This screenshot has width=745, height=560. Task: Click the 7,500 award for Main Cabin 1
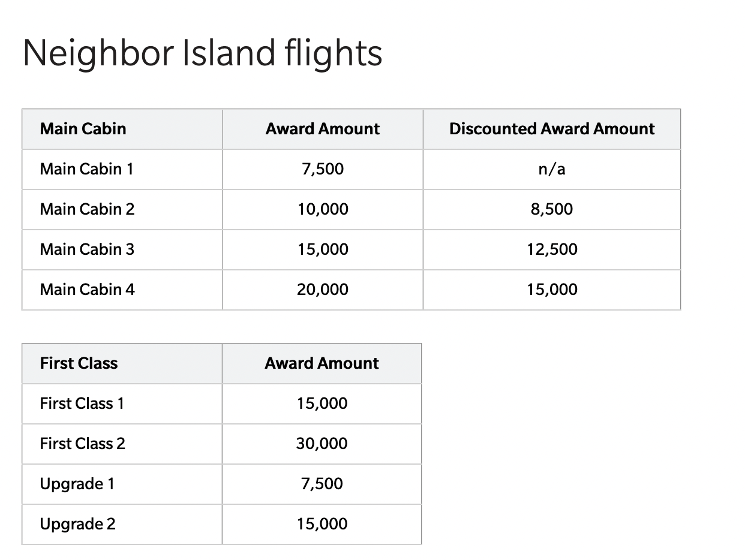(x=323, y=169)
